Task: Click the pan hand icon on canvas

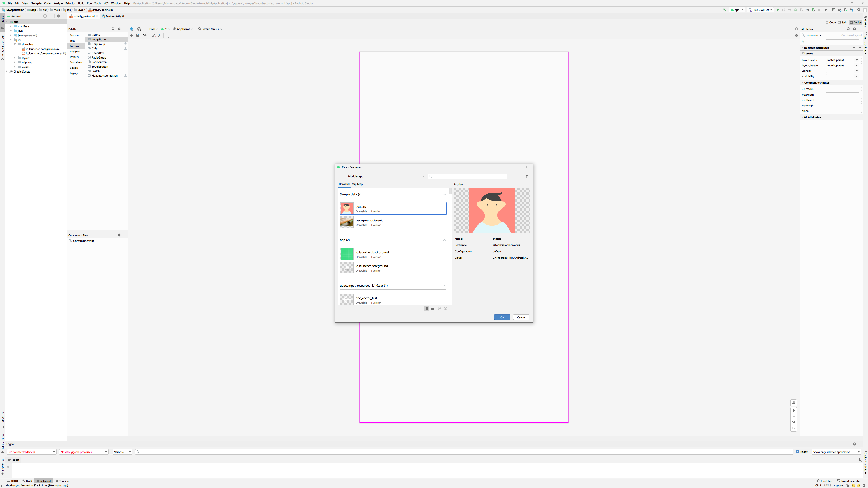Action: coord(794,403)
